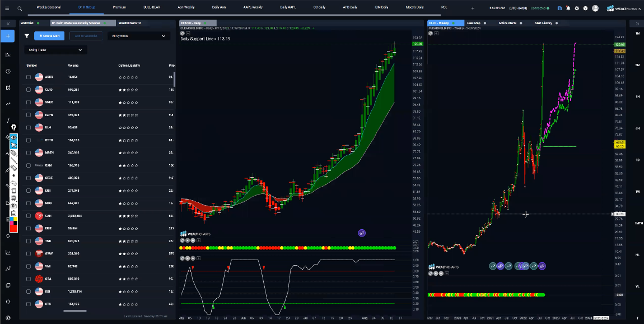Click the plus box on weekly chart header
The height and width of the screenshot is (324, 644).
point(436,33)
